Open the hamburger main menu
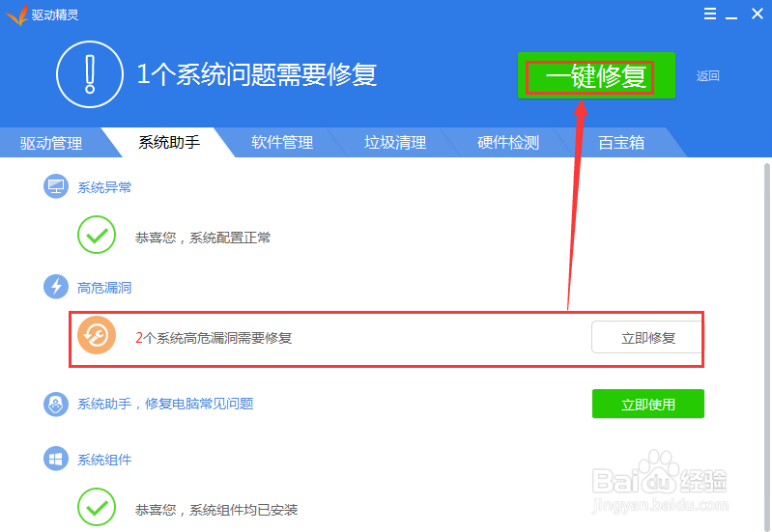Screen dimensions: 772x532 (x=710, y=14)
